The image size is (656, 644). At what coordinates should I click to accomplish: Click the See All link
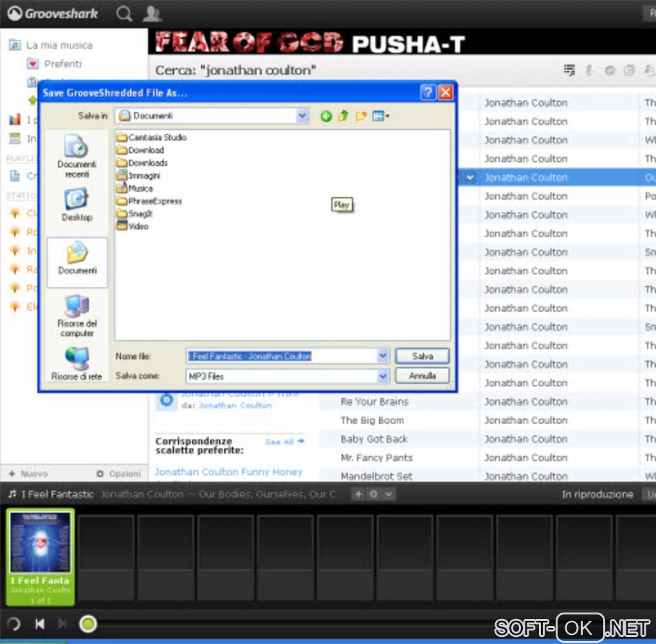284,442
